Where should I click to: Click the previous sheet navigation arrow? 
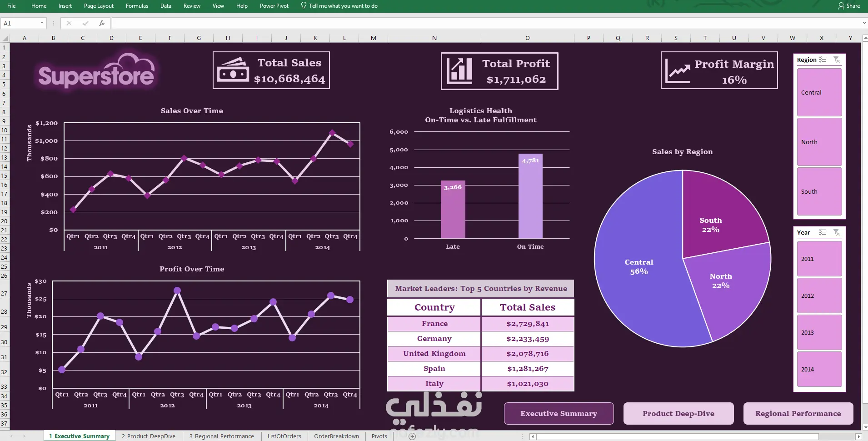tap(11, 436)
